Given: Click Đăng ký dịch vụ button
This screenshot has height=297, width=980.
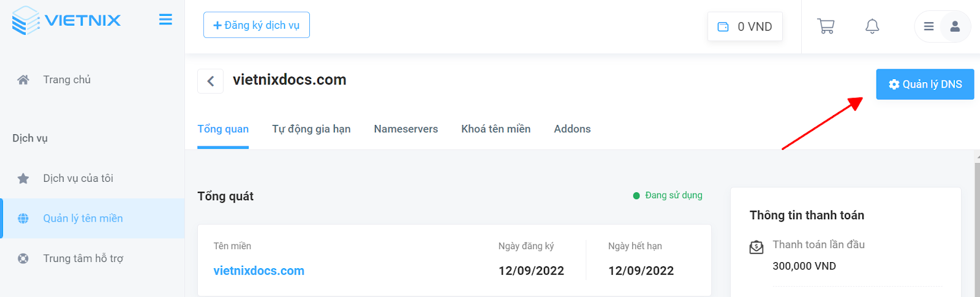Looking at the screenshot, I should click(256, 25).
